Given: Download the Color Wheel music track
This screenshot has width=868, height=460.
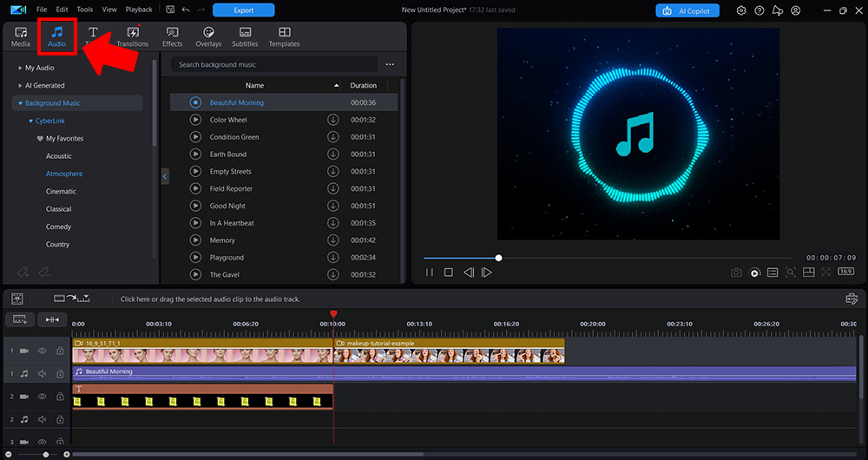Looking at the screenshot, I should [332, 120].
